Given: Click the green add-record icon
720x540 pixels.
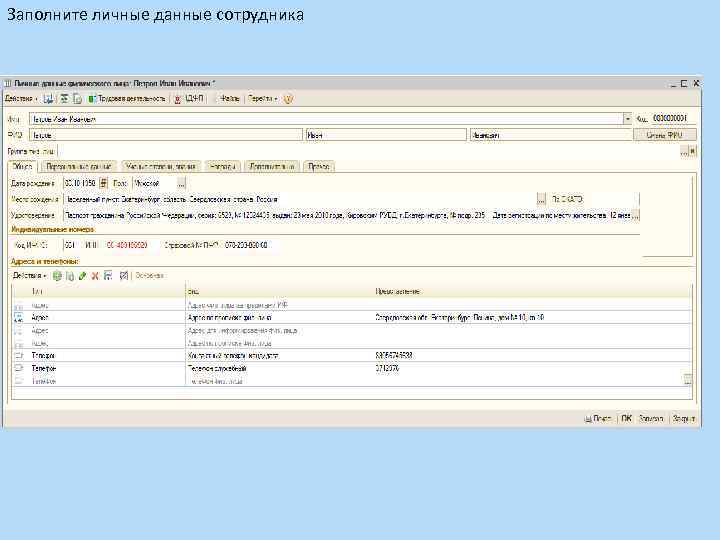Looking at the screenshot, I should (x=57, y=276).
